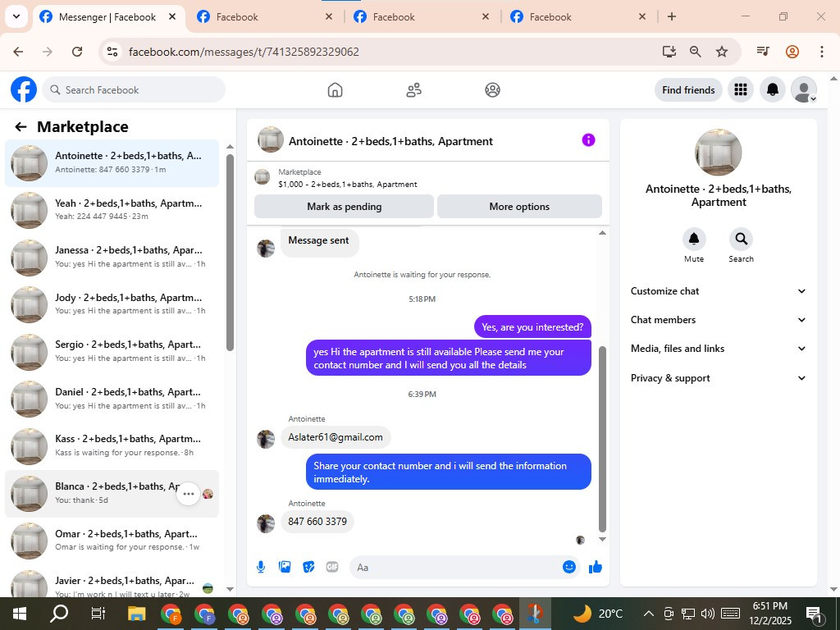The height and width of the screenshot is (630, 840).
Task: Open the conversation information icon
Action: click(x=588, y=140)
